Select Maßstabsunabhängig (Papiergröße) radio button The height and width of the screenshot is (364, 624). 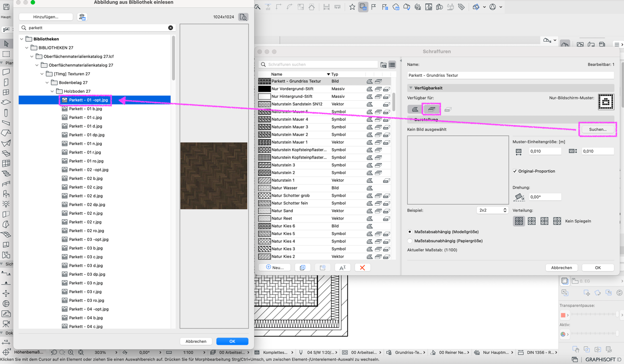click(409, 241)
